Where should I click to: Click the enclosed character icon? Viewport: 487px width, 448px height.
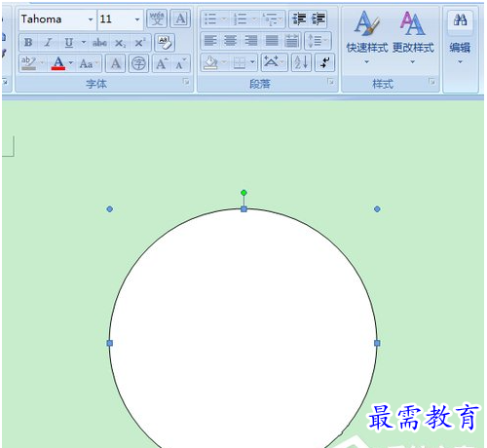pos(139,63)
